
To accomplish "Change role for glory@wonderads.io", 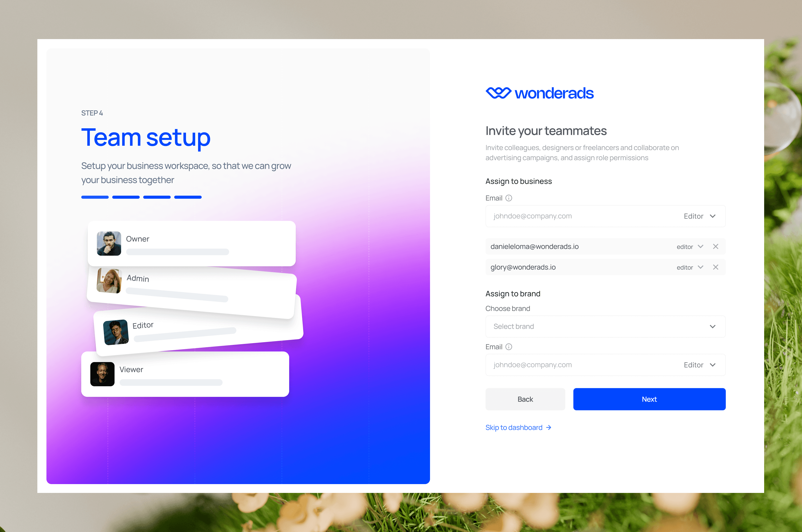I will [x=690, y=267].
